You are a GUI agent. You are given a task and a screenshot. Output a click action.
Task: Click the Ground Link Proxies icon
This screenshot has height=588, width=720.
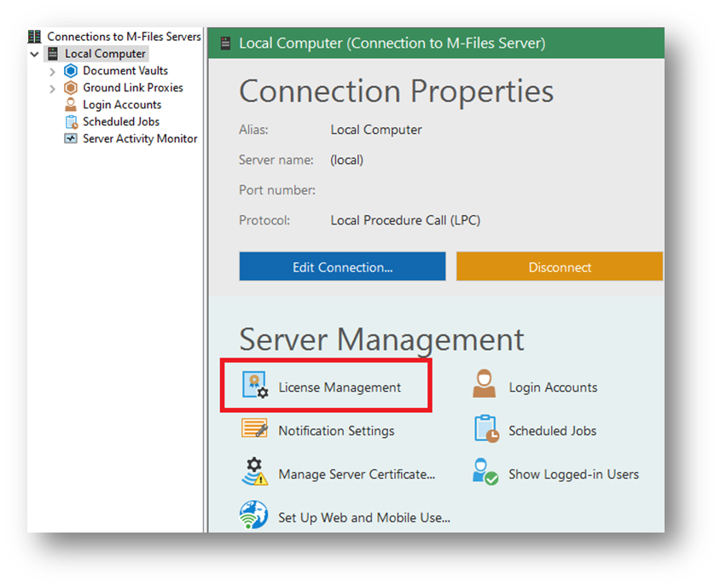pos(71,88)
